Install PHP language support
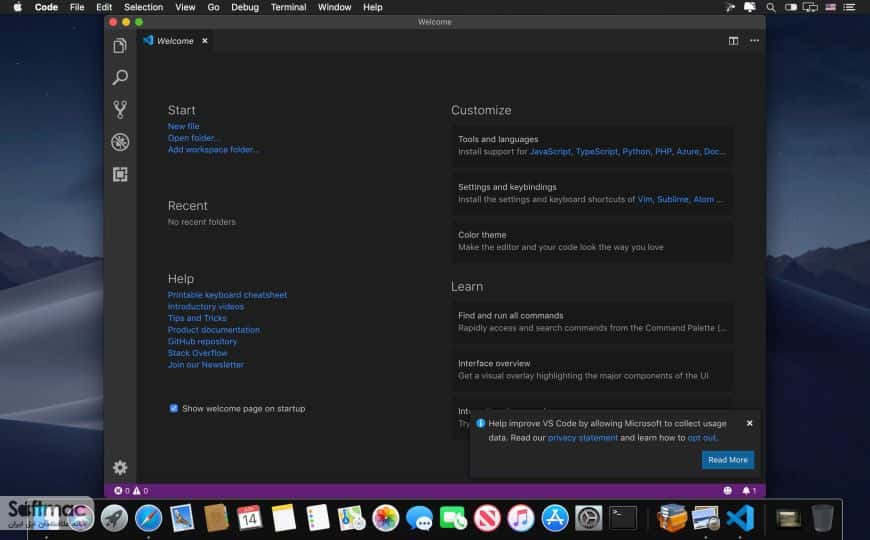The height and width of the screenshot is (540, 870). pyautogui.click(x=663, y=152)
